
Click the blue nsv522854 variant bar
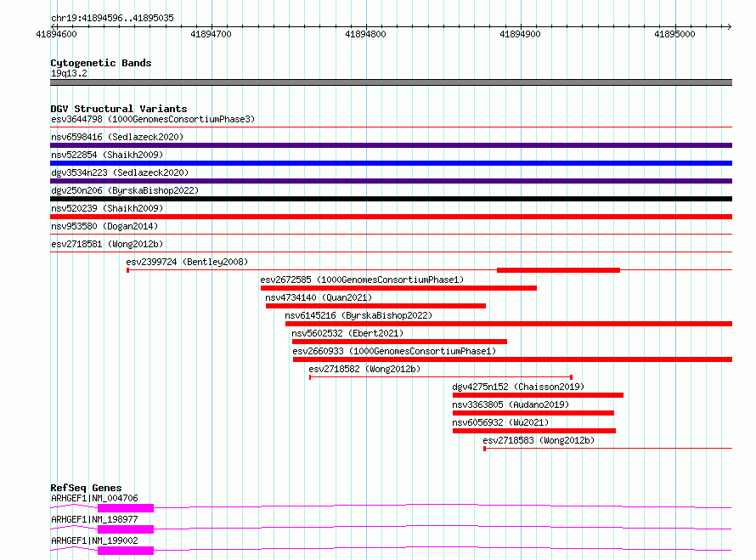[x=391, y=163]
